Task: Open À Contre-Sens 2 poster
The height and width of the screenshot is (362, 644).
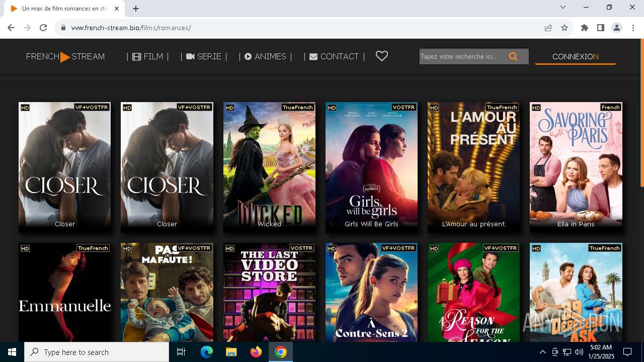Action: [x=371, y=292]
